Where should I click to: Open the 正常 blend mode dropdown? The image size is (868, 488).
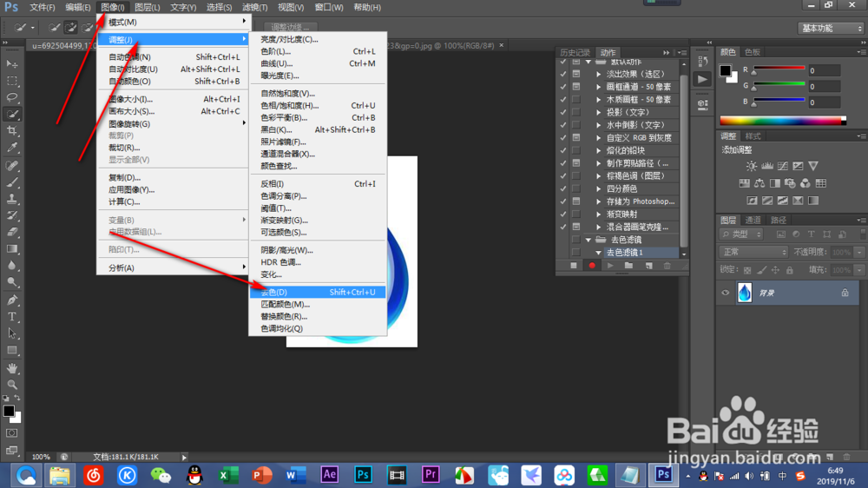[754, 252]
